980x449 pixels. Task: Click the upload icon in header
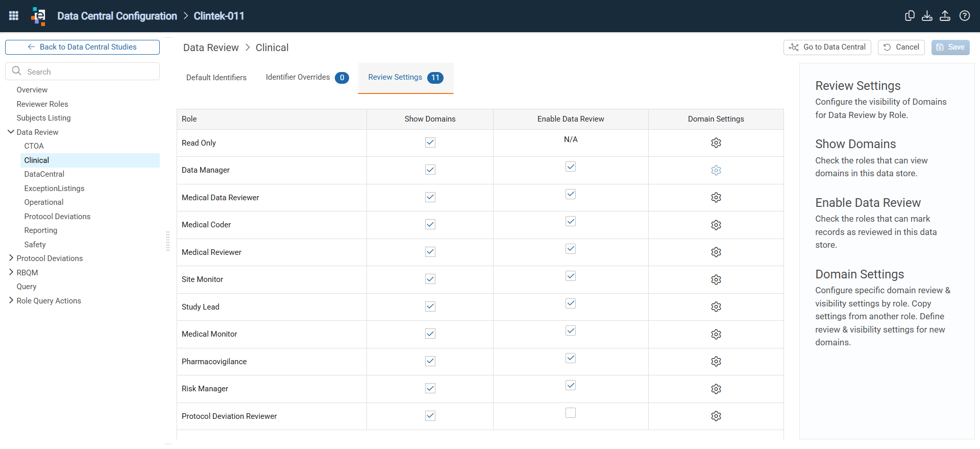[945, 16]
